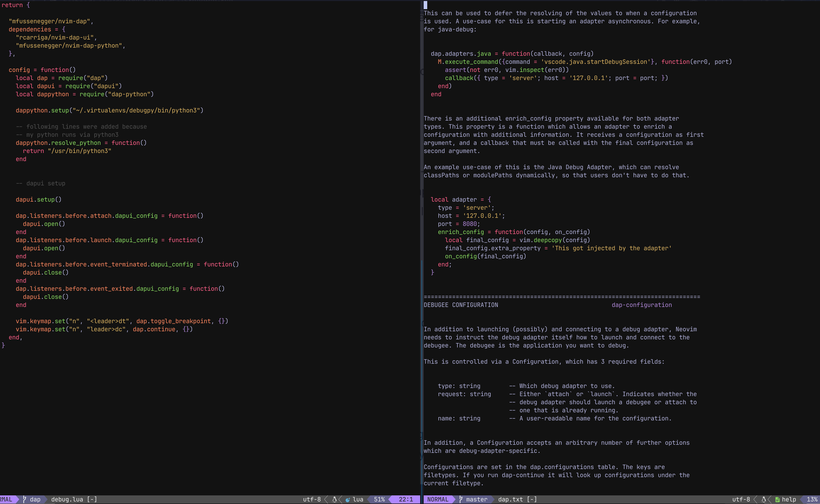Click the config = function() line
The height and width of the screenshot is (504, 820).
[42, 70]
